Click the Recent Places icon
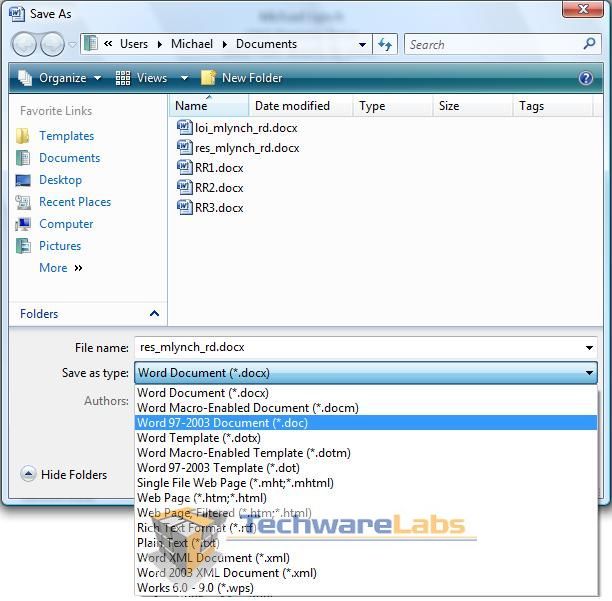612x601 pixels. (23, 202)
